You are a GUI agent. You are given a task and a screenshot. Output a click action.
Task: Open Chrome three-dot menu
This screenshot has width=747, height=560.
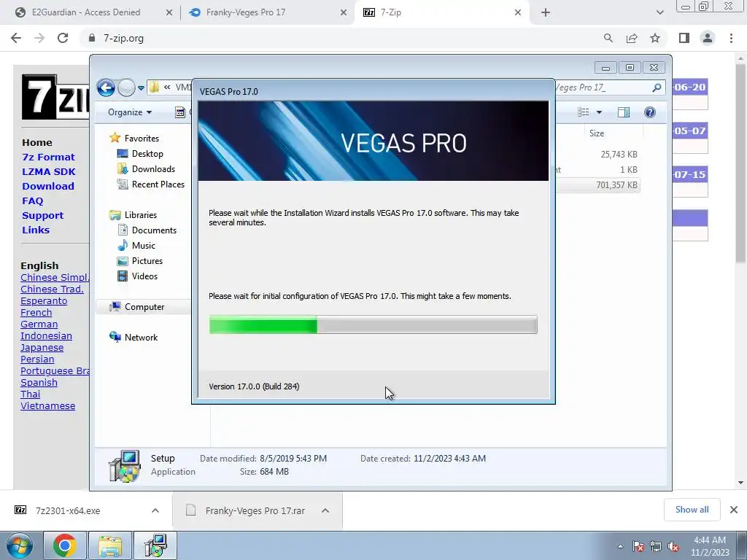[x=731, y=38]
